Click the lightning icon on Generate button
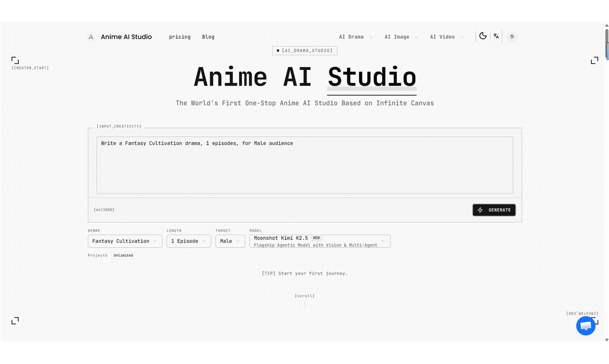 [480, 210]
